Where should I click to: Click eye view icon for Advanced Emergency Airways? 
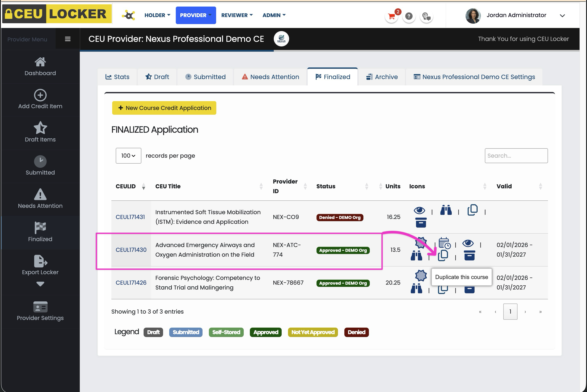click(x=468, y=243)
